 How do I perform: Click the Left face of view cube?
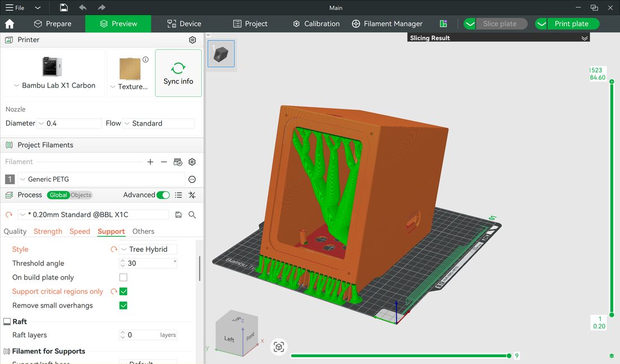[x=229, y=339]
